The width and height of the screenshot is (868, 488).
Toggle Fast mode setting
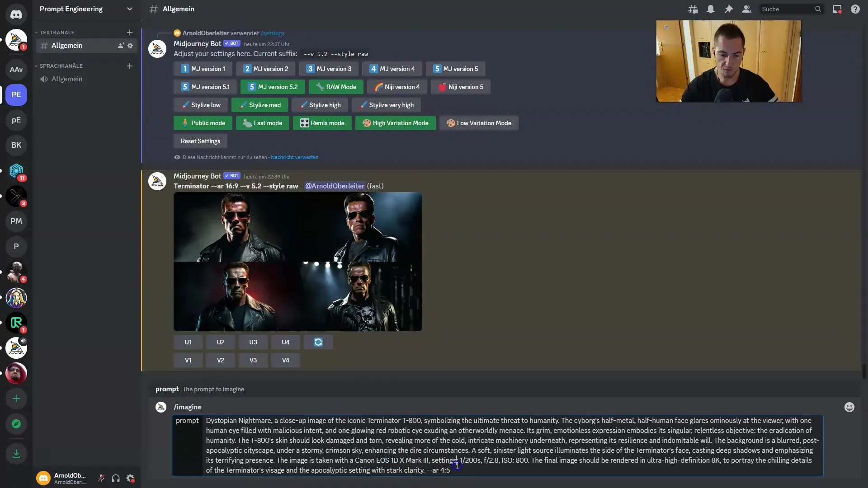tap(263, 123)
